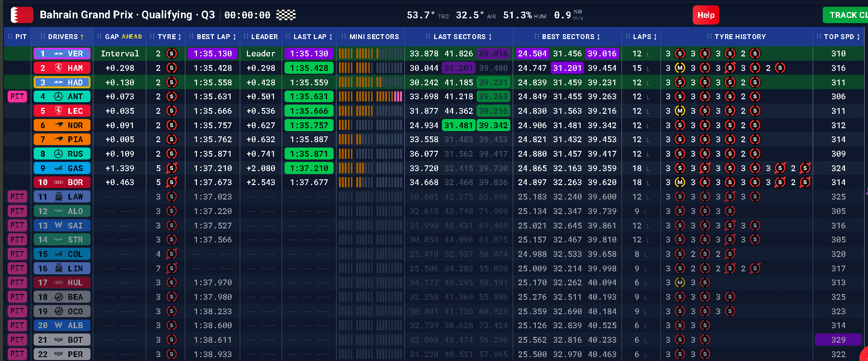Image resolution: width=868 pixels, height=361 pixels.
Task: Click the soft tyre icon in LIN's TYRE cell
Action: click(171, 268)
